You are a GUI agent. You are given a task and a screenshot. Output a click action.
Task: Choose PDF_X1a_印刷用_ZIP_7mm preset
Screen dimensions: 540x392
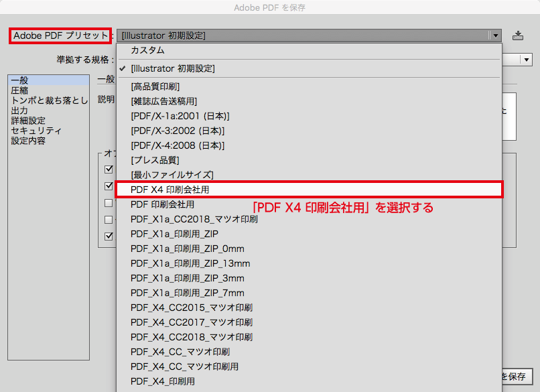[x=309, y=293]
